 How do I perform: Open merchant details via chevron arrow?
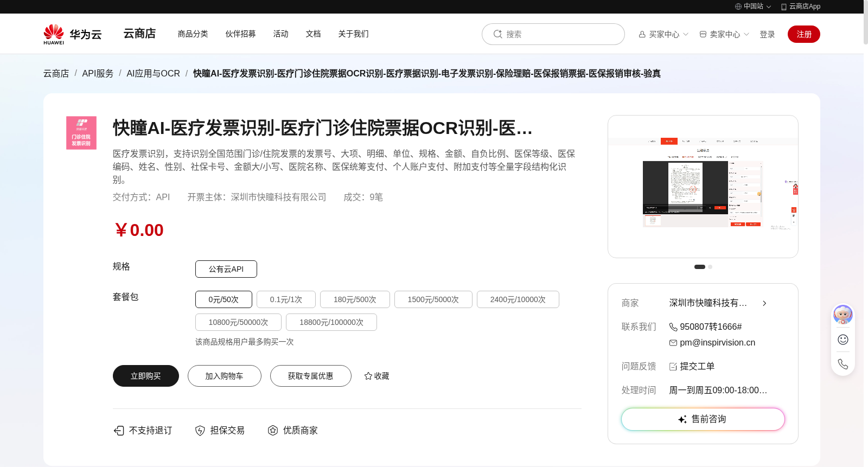tap(764, 303)
